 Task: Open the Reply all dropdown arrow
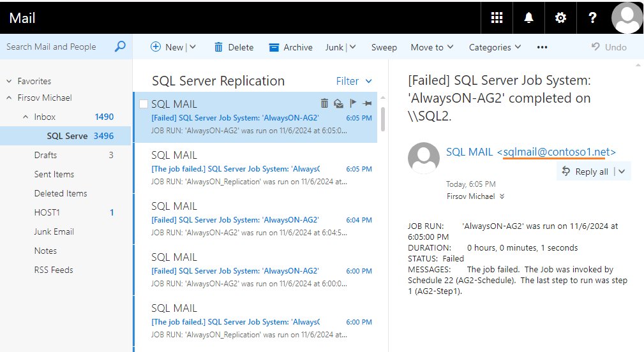(622, 172)
